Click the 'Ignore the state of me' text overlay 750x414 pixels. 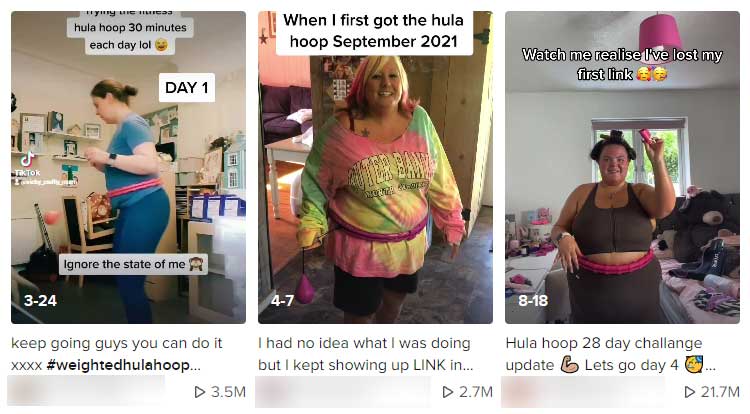(x=133, y=264)
